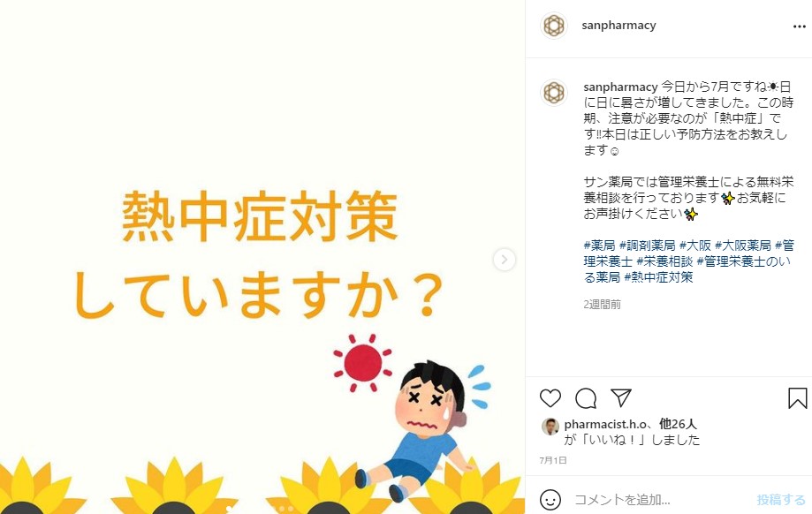Click sanpharmacy username in caption

pyautogui.click(x=620, y=87)
